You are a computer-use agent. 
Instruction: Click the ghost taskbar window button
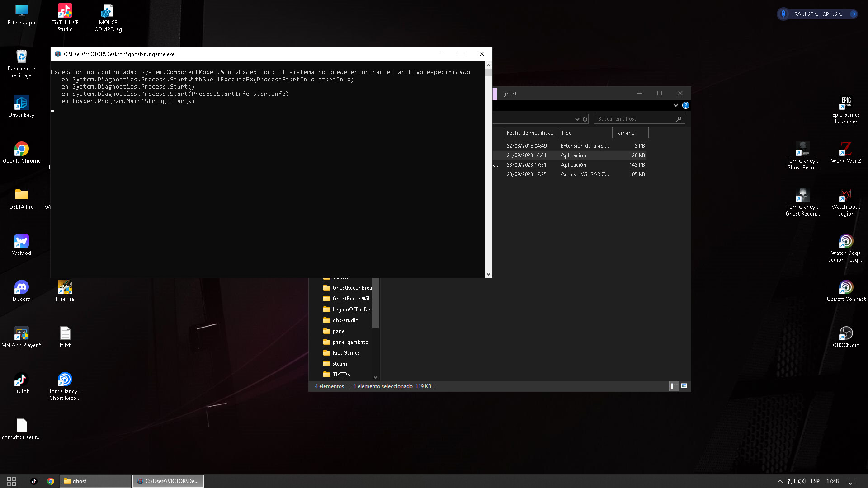95,481
